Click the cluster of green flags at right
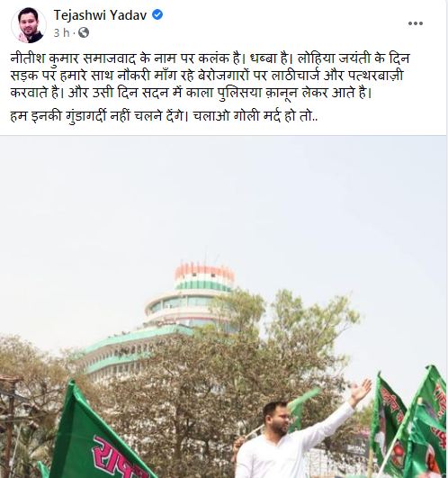The width and height of the screenshot is (448, 478). click(409, 422)
